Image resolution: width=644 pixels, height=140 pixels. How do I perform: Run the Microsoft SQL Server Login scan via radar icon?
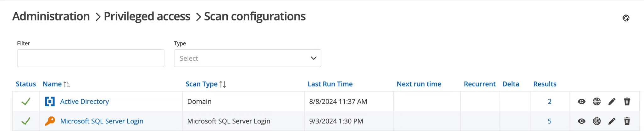597,121
